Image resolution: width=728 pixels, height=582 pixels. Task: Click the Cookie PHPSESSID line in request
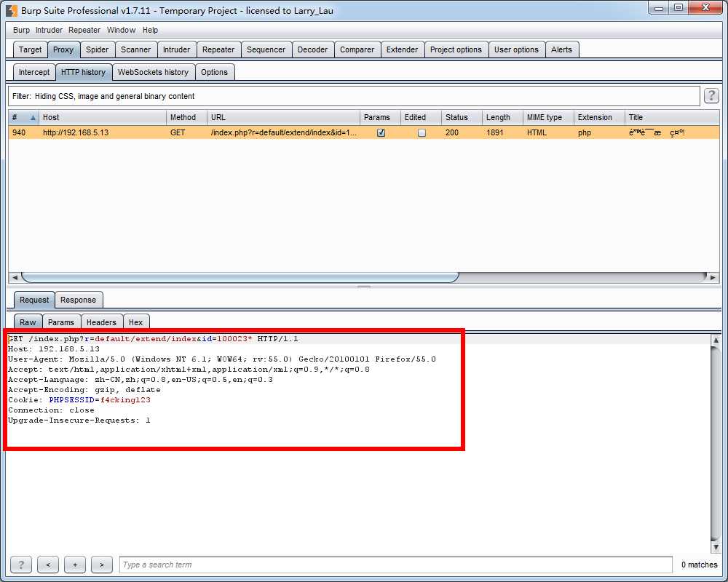(79, 400)
